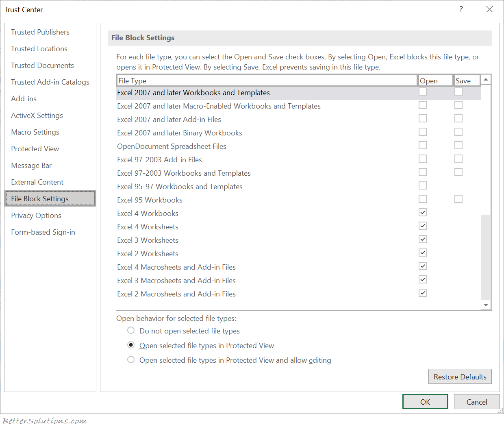504x427 pixels.
Task: Click the scroll up arrow of file list
Action: pyautogui.click(x=486, y=80)
